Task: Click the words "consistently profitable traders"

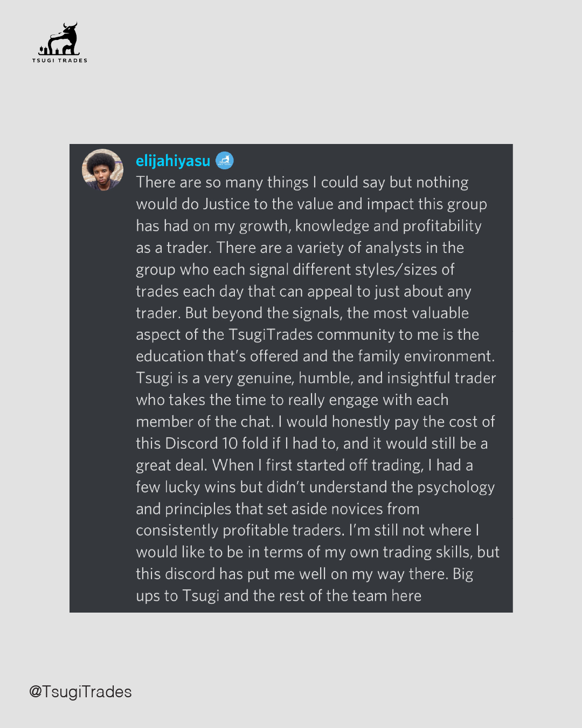Action: click(240, 531)
